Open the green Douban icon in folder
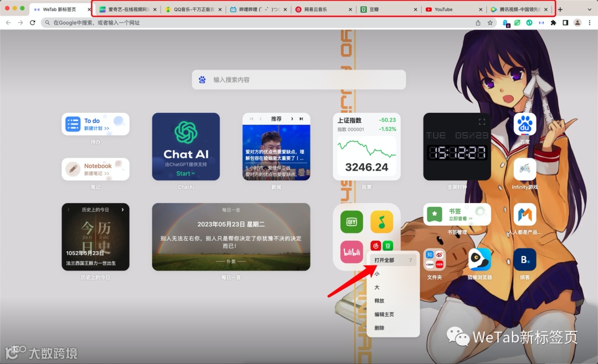Viewport: 598px width, 364px height. click(x=388, y=246)
